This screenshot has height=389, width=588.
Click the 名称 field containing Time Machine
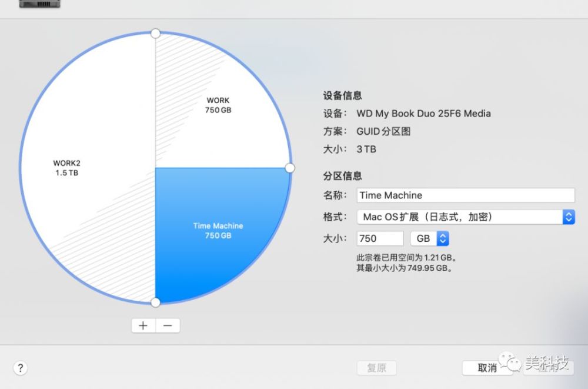[x=466, y=195]
